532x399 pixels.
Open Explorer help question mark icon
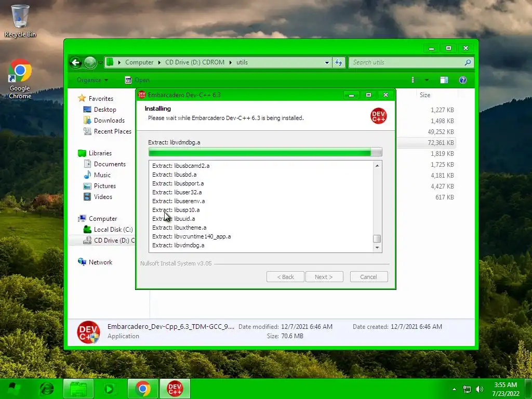click(463, 80)
